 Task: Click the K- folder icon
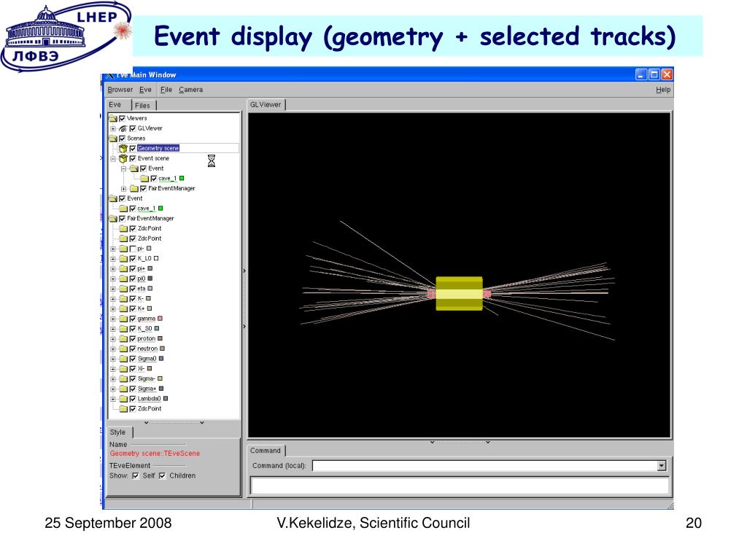point(123,298)
